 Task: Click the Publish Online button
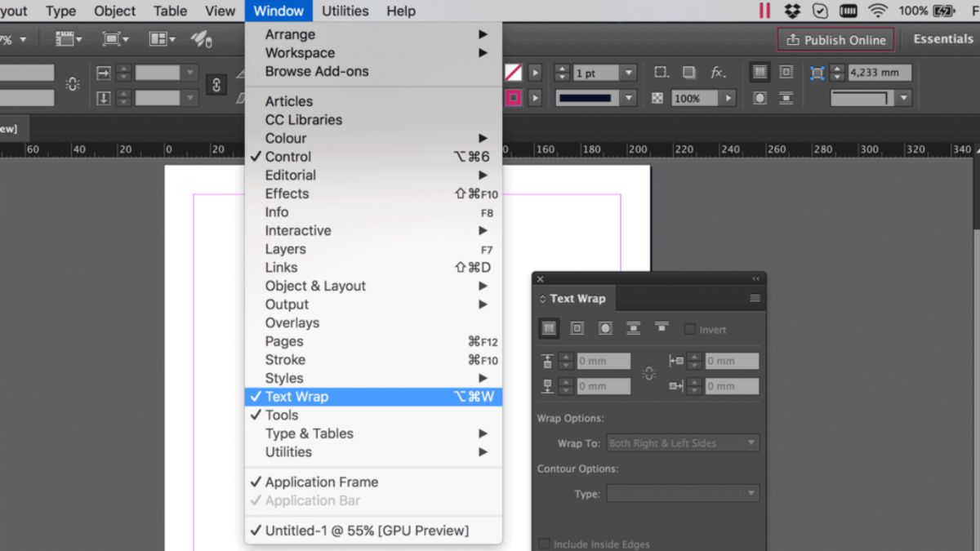[835, 39]
